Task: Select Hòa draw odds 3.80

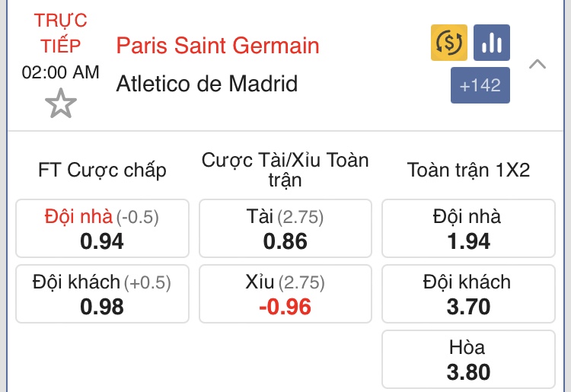Action: (x=468, y=360)
